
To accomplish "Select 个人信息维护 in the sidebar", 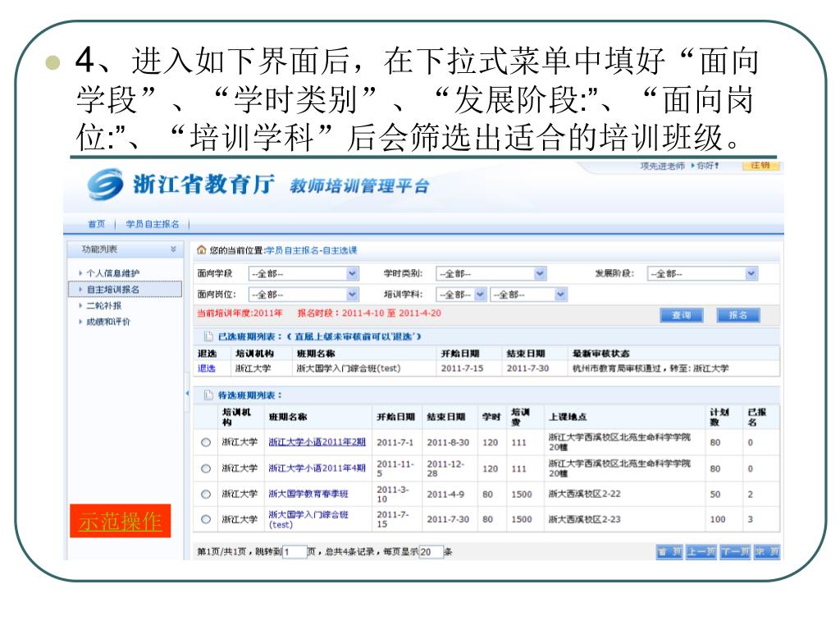I will tap(113, 273).
